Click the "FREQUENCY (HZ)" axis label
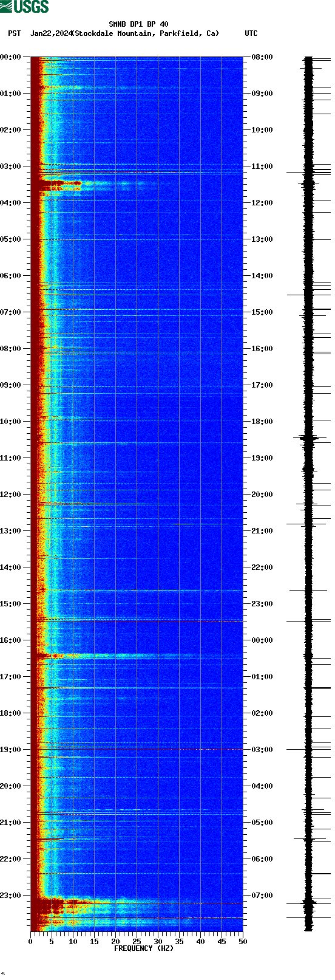Image resolution: width=335 pixels, height=980 pixels. coord(143,948)
